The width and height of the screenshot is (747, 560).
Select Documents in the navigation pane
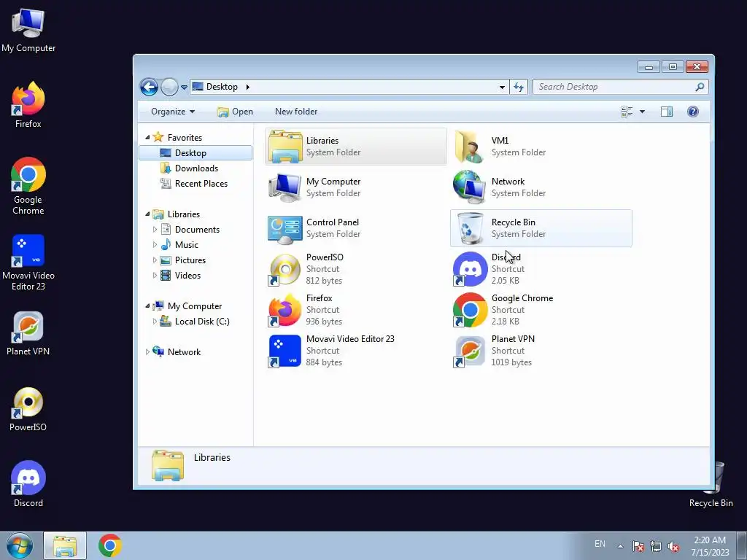point(190,230)
